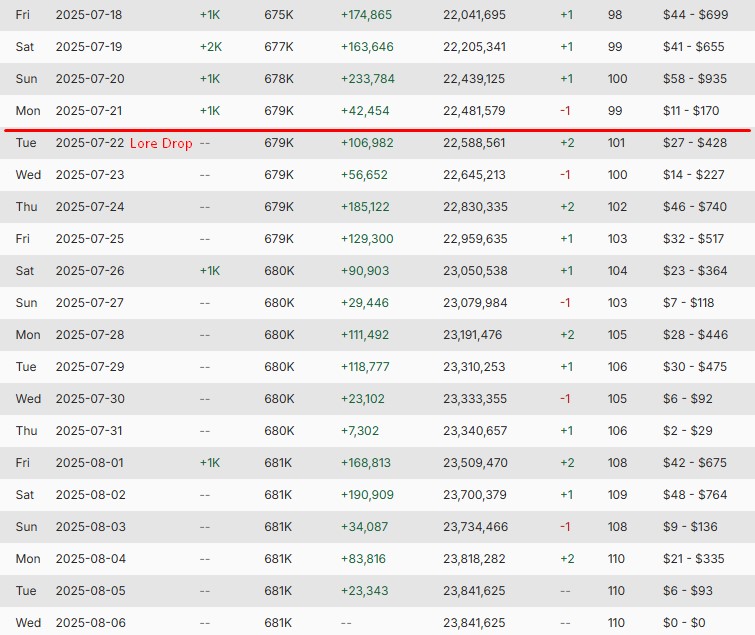Click earnings $46 - $740
The width and height of the screenshot is (755, 635).
695,207
